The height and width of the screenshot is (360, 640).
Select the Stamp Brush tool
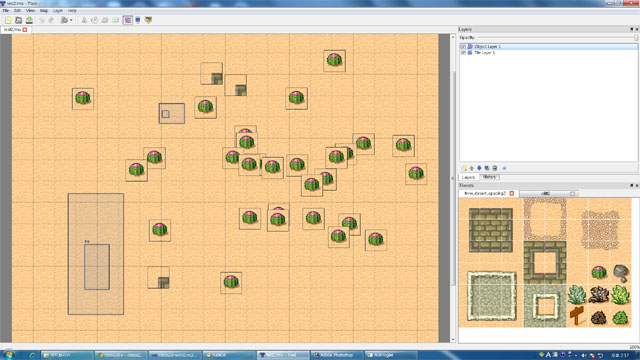point(84,20)
